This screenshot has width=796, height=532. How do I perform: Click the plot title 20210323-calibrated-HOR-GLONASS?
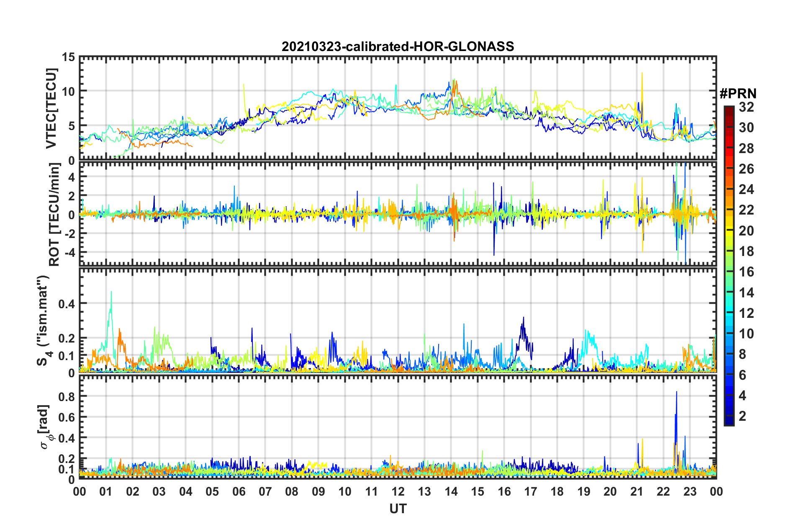(398, 46)
